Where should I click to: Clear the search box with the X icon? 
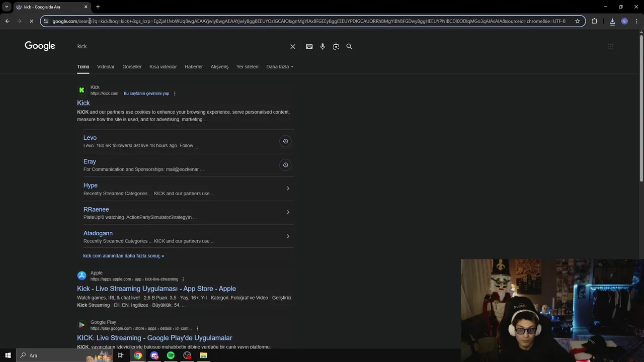(293, 46)
